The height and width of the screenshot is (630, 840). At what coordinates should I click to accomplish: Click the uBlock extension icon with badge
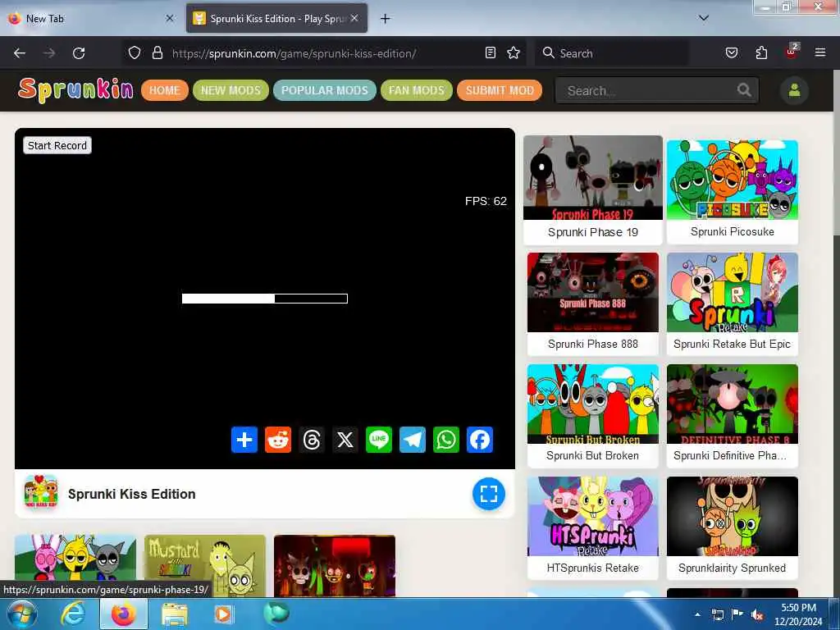pyautogui.click(x=792, y=52)
